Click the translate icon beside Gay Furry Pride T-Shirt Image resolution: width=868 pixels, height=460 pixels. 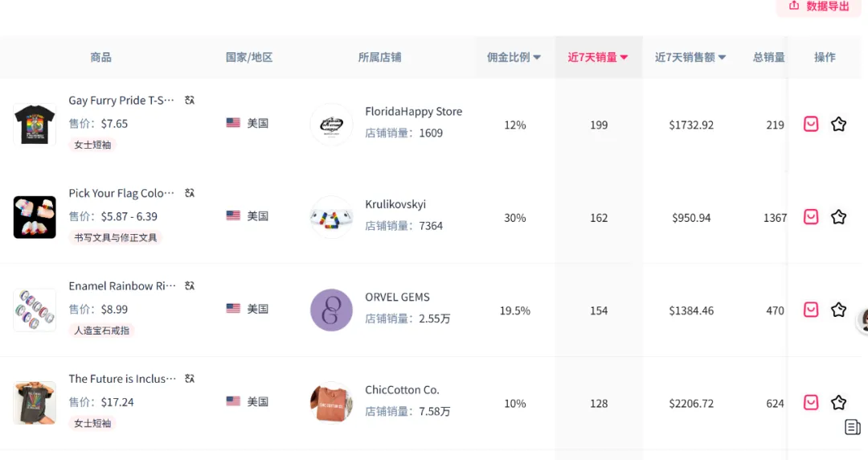pyautogui.click(x=190, y=101)
